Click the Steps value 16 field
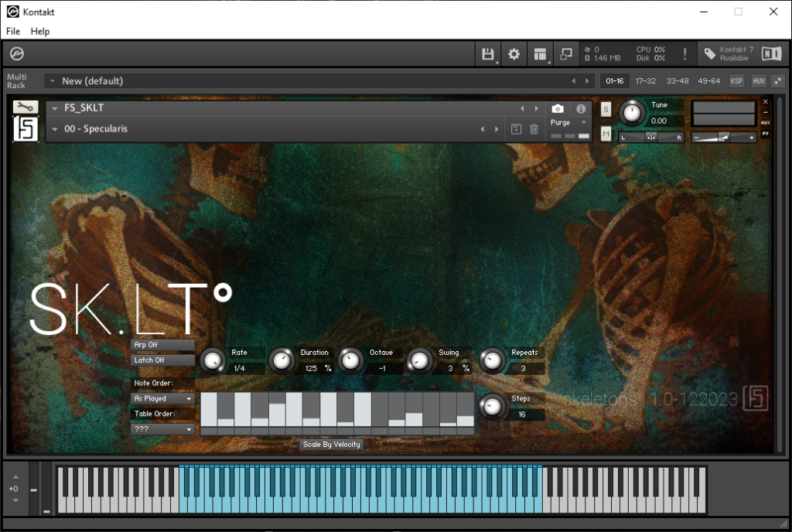This screenshot has width=792, height=532. (525, 414)
